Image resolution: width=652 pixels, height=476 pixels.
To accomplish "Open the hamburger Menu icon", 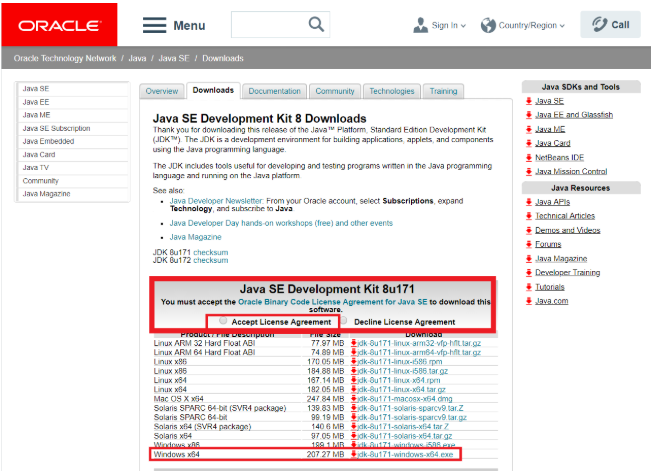I will (x=154, y=25).
